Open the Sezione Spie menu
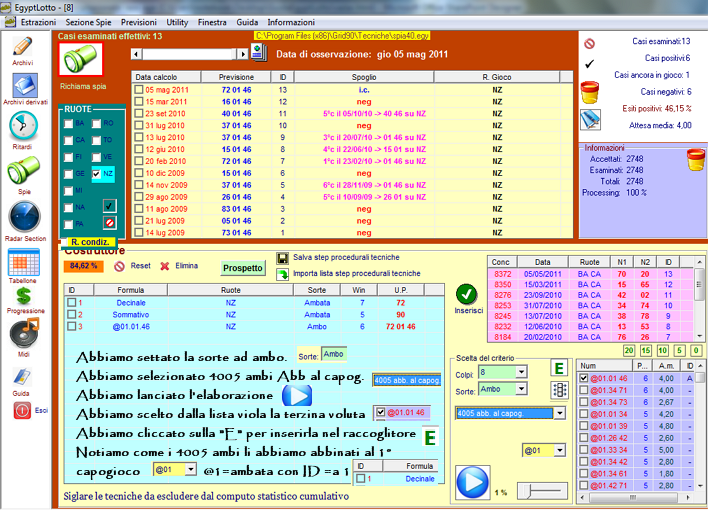Image resolution: width=708 pixels, height=510 pixels. point(88,22)
